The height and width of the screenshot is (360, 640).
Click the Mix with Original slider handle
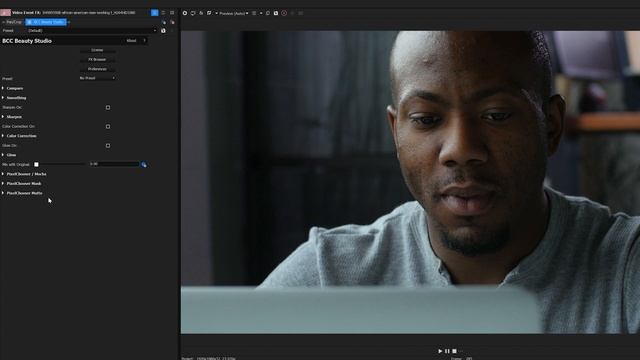click(x=36, y=164)
